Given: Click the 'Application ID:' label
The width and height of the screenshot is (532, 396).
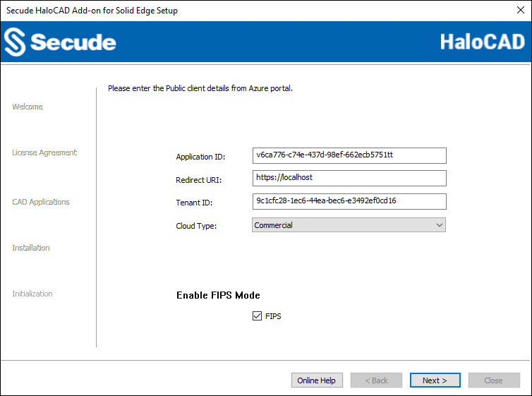Looking at the screenshot, I should click(x=200, y=157).
